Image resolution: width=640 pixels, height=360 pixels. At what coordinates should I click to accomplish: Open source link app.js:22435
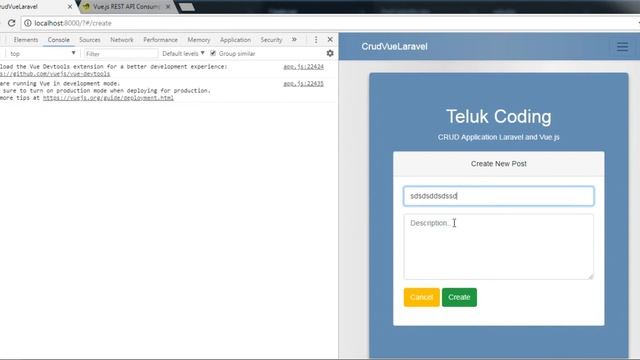pos(303,84)
